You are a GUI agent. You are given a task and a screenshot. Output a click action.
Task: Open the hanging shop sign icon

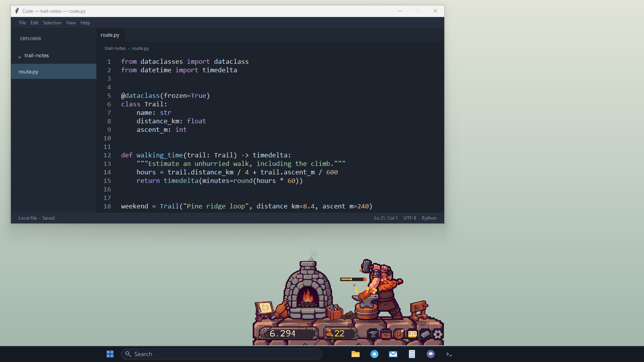[386, 334]
